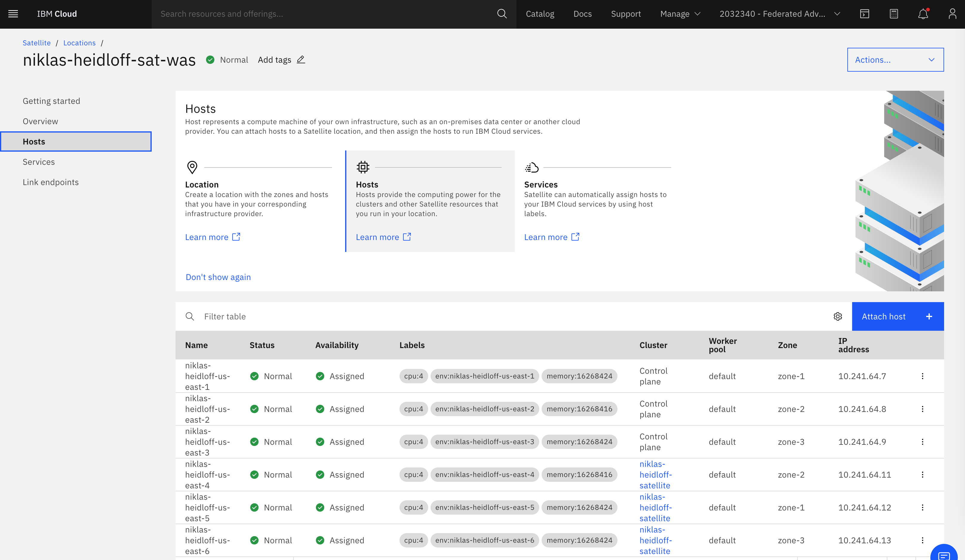This screenshot has width=965, height=560.
Task: Open cluster link for us-east-6 host
Action: pos(656,541)
